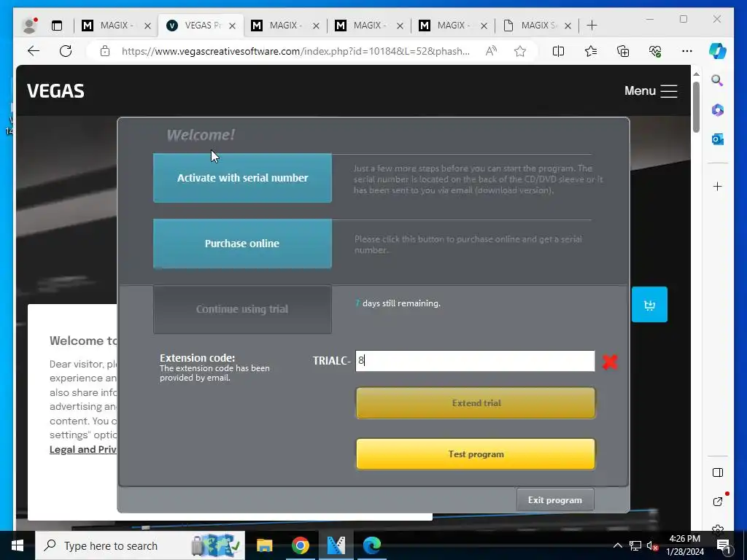The image size is (747, 560).
Task: Open the Microsoft 365 sidebar icon
Action: (x=718, y=110)
